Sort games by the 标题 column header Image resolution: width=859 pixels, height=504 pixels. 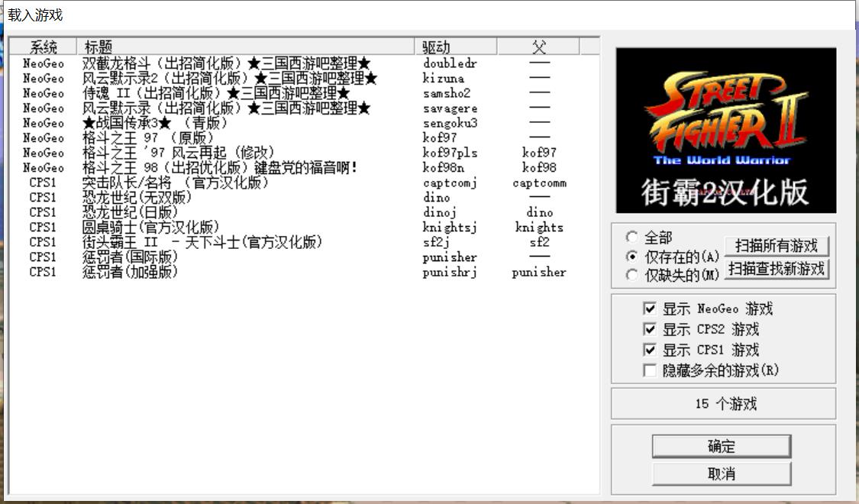[x=246, y=47]
